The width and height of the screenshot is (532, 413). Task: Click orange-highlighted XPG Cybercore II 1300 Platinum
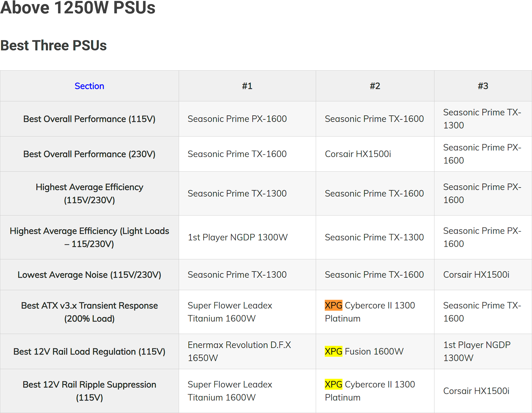click(x=370, y=312)
